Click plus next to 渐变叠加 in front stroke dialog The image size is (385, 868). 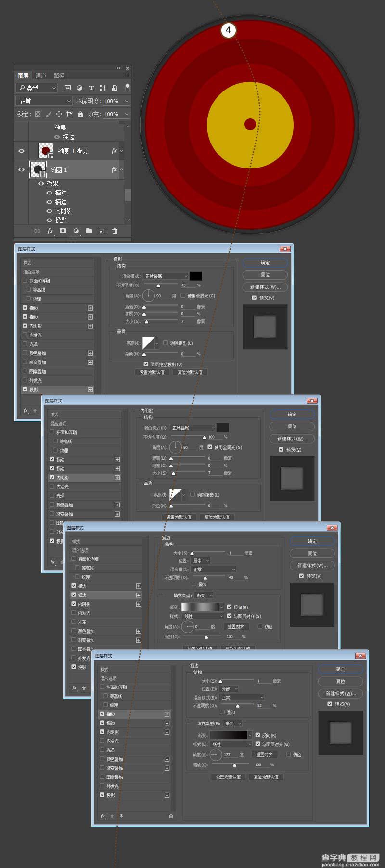point(167,768)
